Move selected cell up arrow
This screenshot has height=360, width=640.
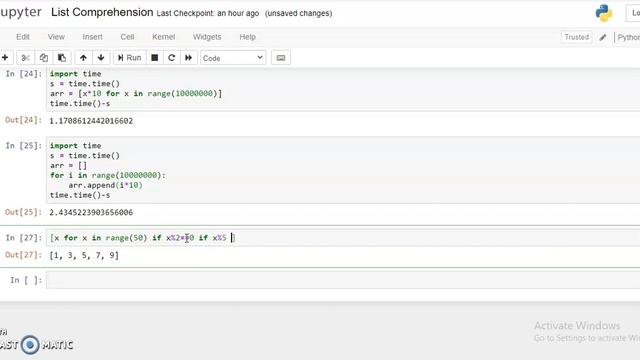tap(83, 58)
